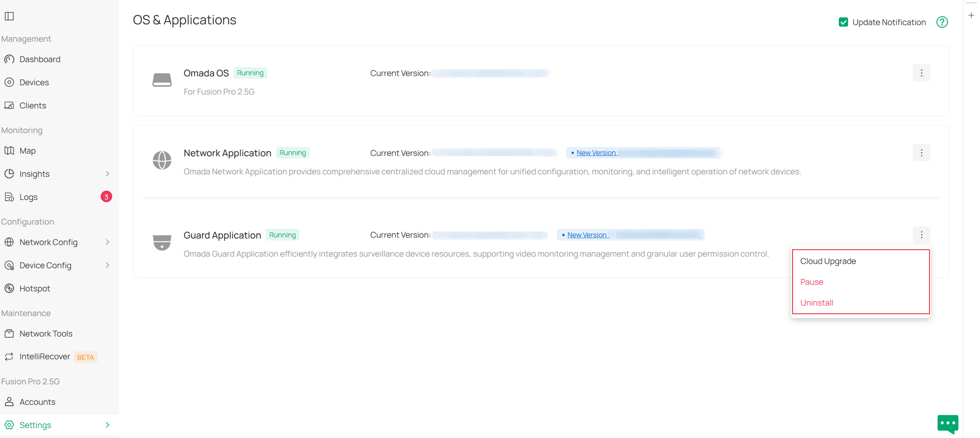Choose Pause in the context menu

coord(812,282)
